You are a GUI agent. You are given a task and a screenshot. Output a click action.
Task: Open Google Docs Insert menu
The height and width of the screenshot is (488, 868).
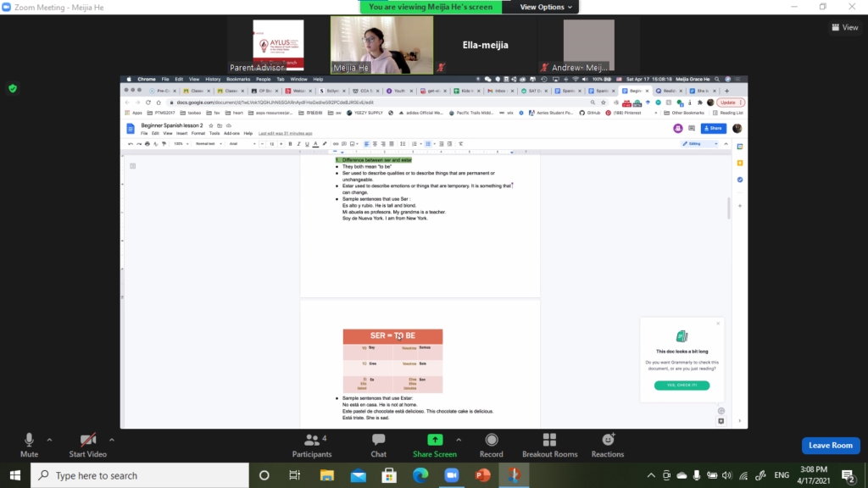181,133
